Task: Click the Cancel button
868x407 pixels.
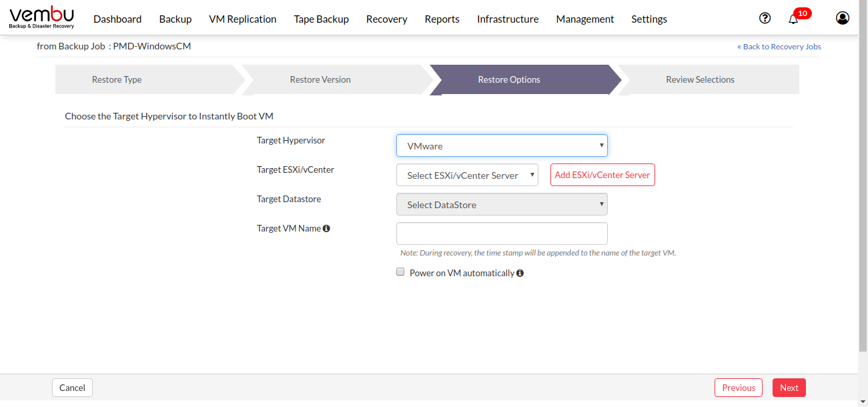Action: click(72, 388)
